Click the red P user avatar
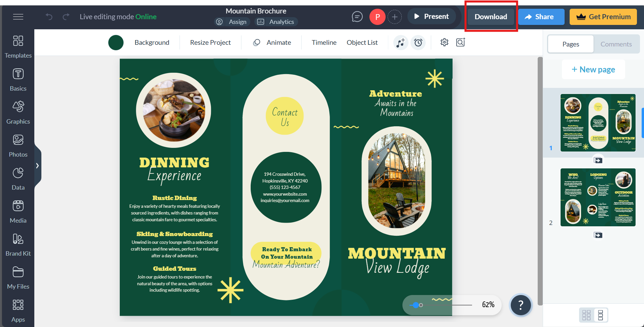 point(378,17)
